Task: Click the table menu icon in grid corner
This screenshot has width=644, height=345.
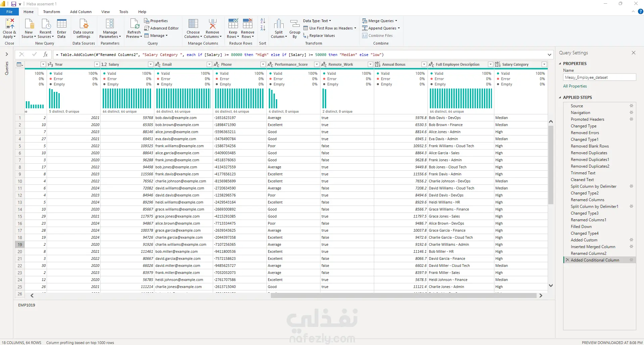Action: (19, 64)
